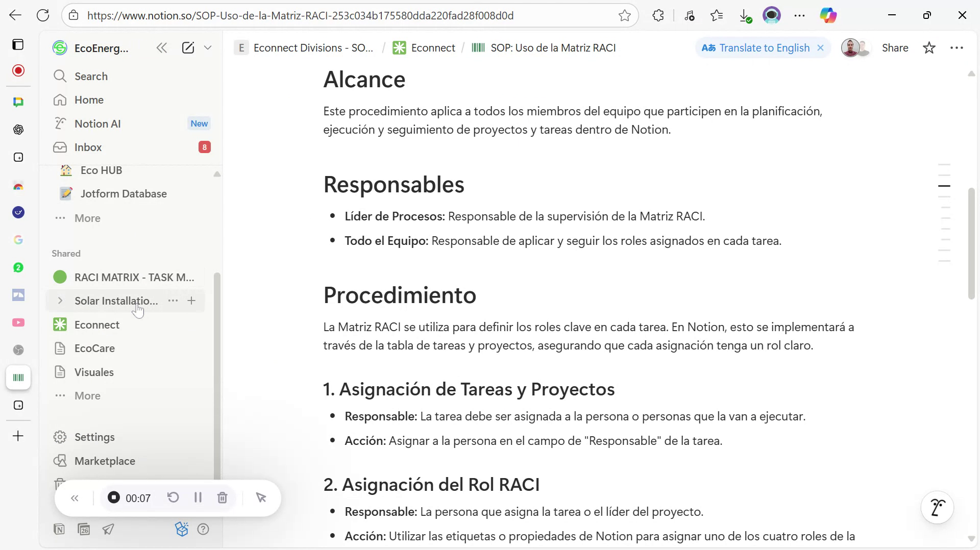This screenshot has height=550, width=980.
Task: Dismiss Translate to English suggestion
Action: (820, 47)
